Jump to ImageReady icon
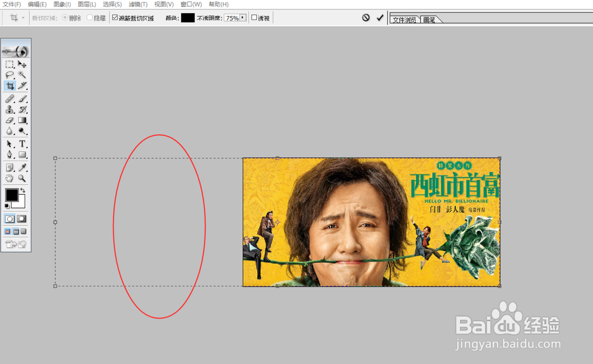 tap(16, 244)
